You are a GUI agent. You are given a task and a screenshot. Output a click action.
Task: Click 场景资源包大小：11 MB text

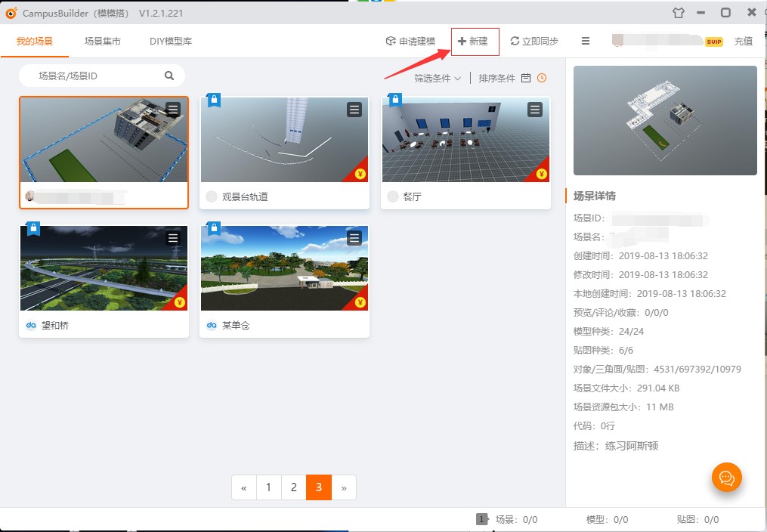point(623,407)
